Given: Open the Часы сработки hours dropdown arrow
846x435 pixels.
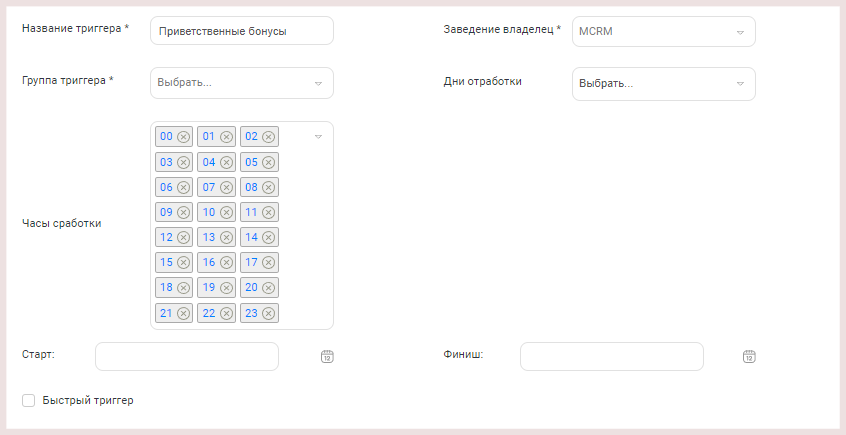Looking at the screenshot, I should [x=318, y=137].
